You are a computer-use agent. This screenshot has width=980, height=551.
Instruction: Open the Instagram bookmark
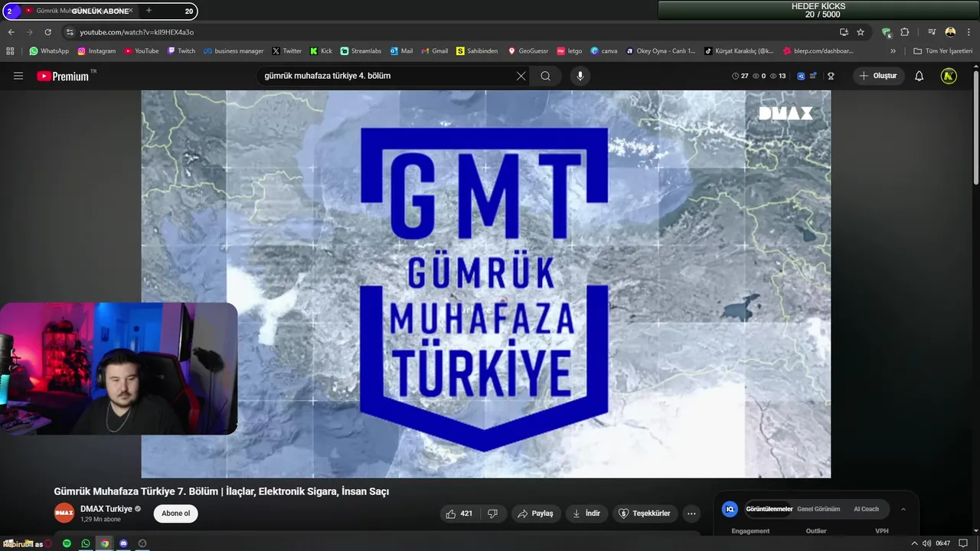pos(96,51)
